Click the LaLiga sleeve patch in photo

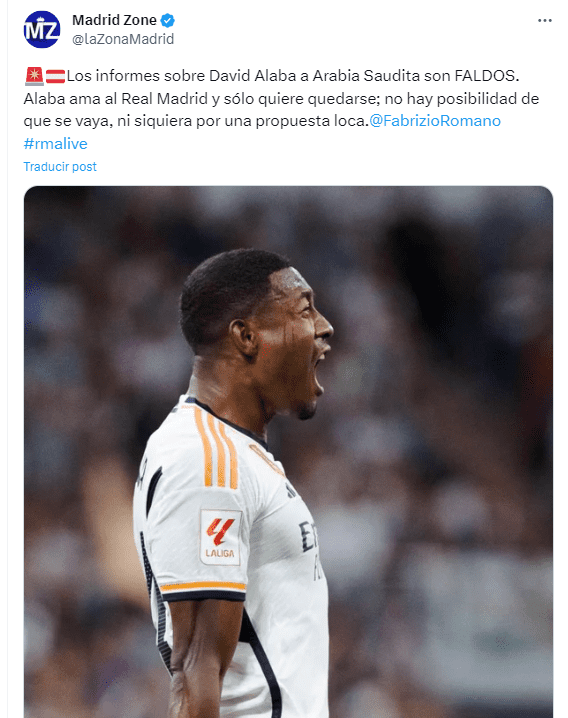(220, 538)
